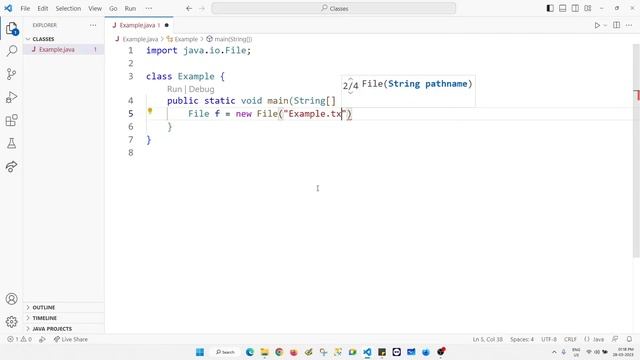Click the UTF-8 encoding indicator
The width and height of the screenshot is (640, 360).
click(549, 339)
